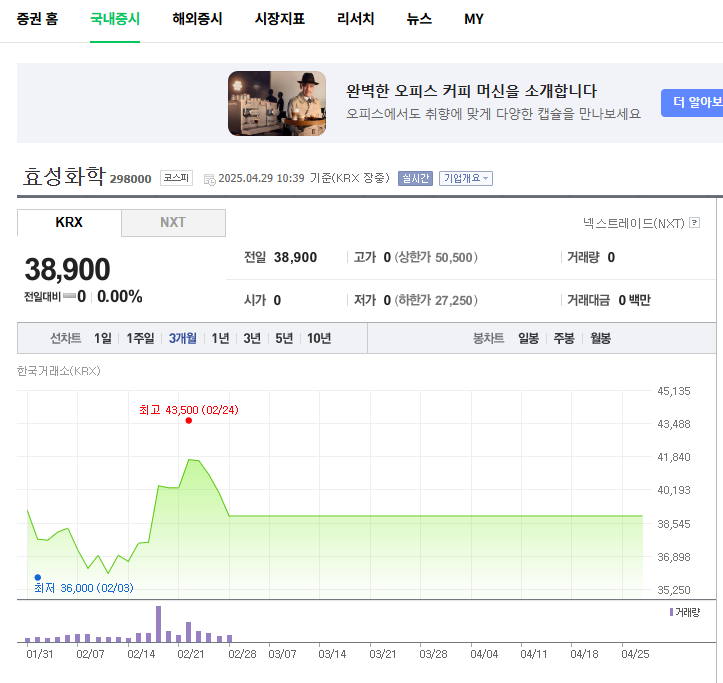The height and width of the screenshot is (683, 723).
Task: Click the blue 최저 36,000 marker dot
Action: tap(38, 577)
